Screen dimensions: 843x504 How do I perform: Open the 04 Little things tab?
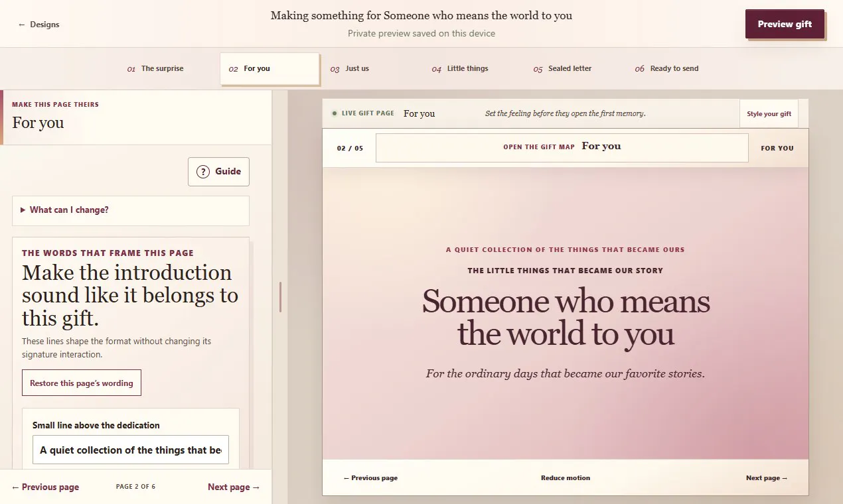point(473,68)
